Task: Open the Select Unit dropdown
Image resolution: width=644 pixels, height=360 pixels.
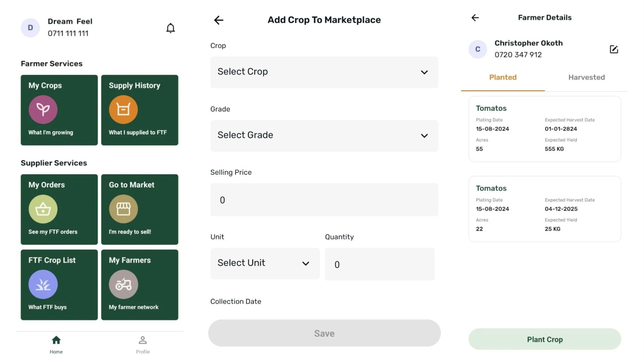Action: click(265, 263)
